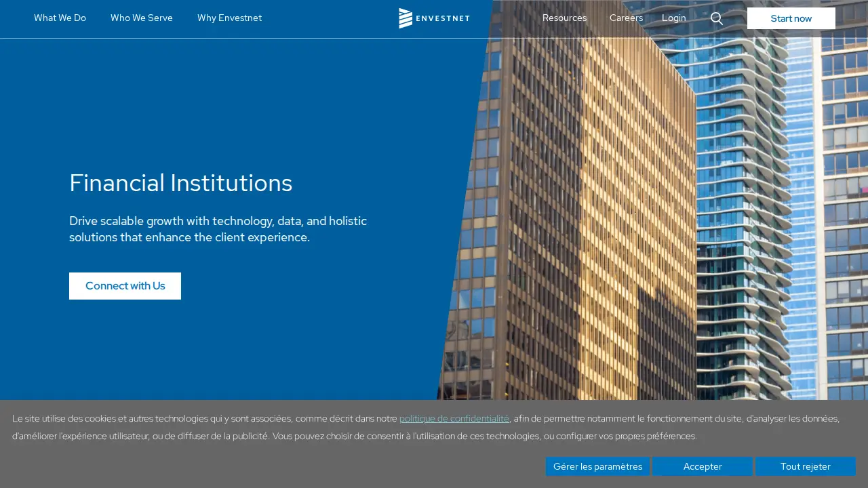Open the Login link
Image resolution: width=868 pixels, height=488 pixels.
click(x=674, y=18)
